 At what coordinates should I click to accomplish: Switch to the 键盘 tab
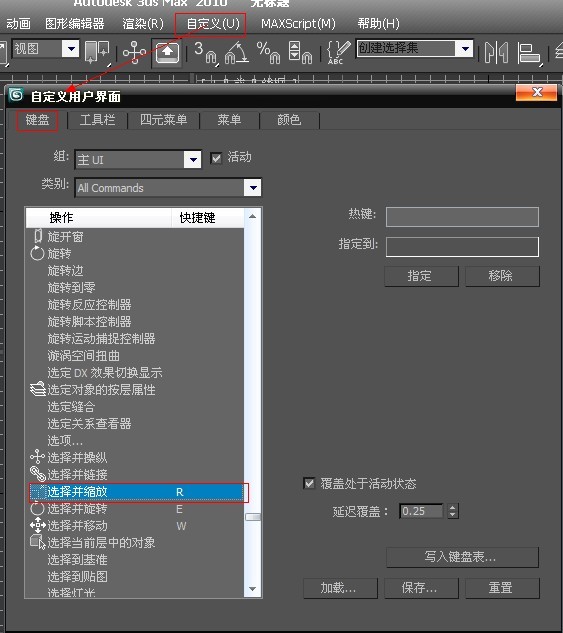coord(37,120)
